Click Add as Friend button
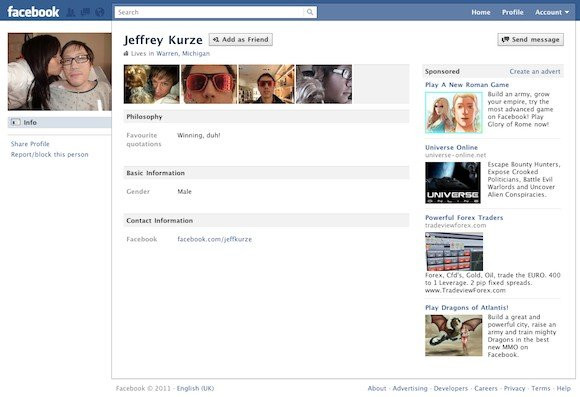The image size is (580, 397). pyautogui.click(x=240, y=39)
